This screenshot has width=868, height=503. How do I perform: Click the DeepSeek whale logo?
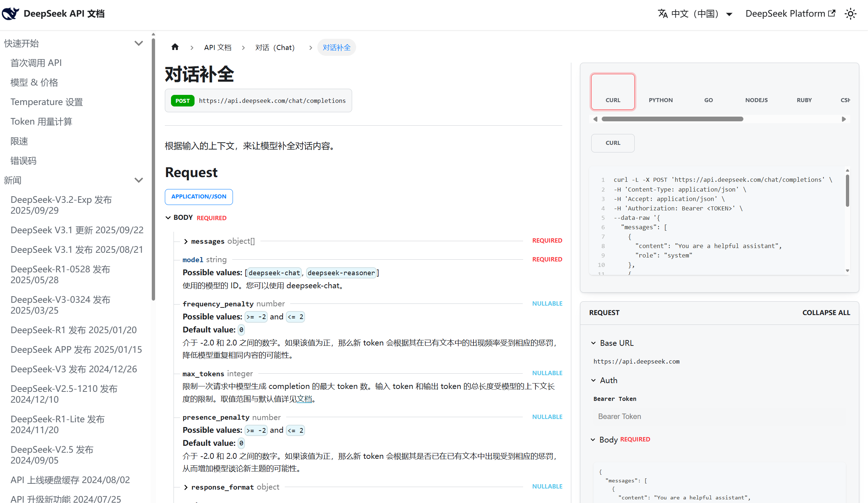click(11, 13)
